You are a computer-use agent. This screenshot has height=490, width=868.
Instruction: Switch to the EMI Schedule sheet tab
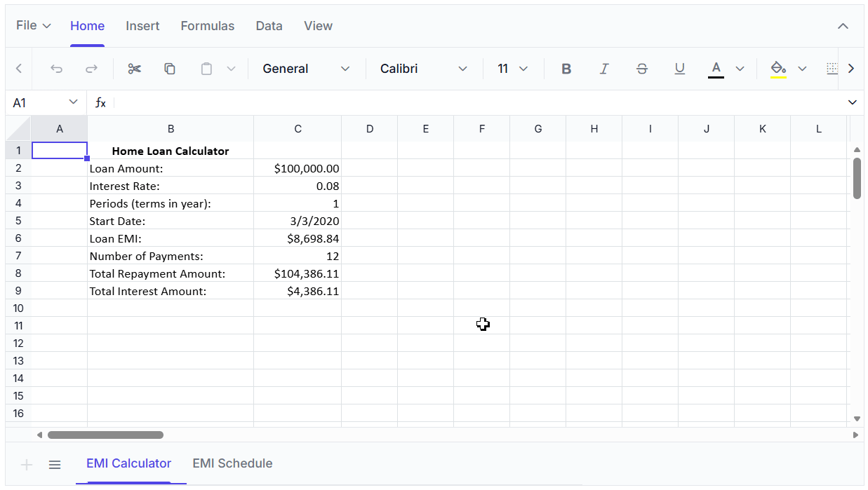pyautogui.click(x=232, y=463)
